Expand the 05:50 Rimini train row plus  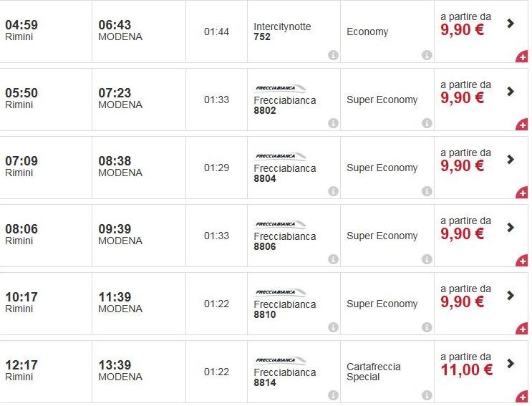pyautogui.click(x=523, y=125)
